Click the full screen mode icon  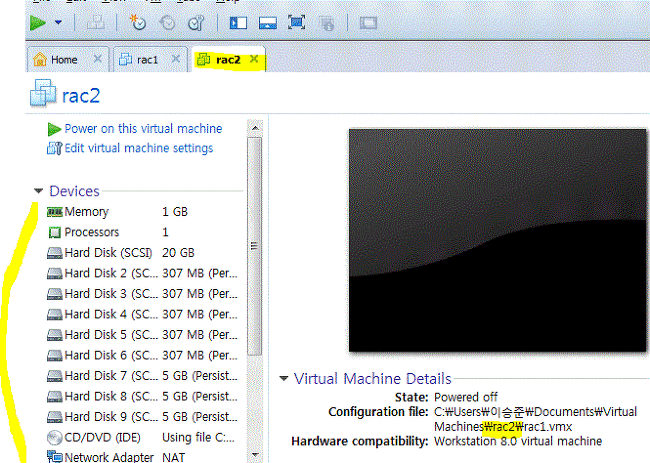tap(296, 22)
